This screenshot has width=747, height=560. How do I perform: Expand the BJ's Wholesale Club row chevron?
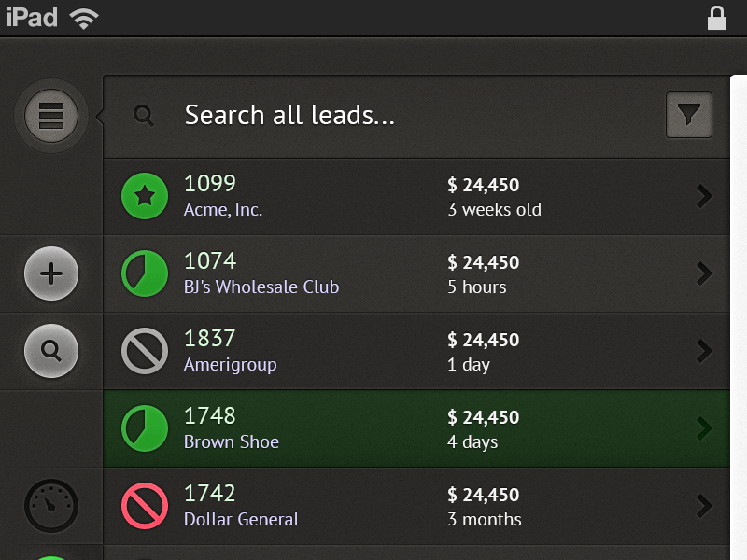[704, 273]
